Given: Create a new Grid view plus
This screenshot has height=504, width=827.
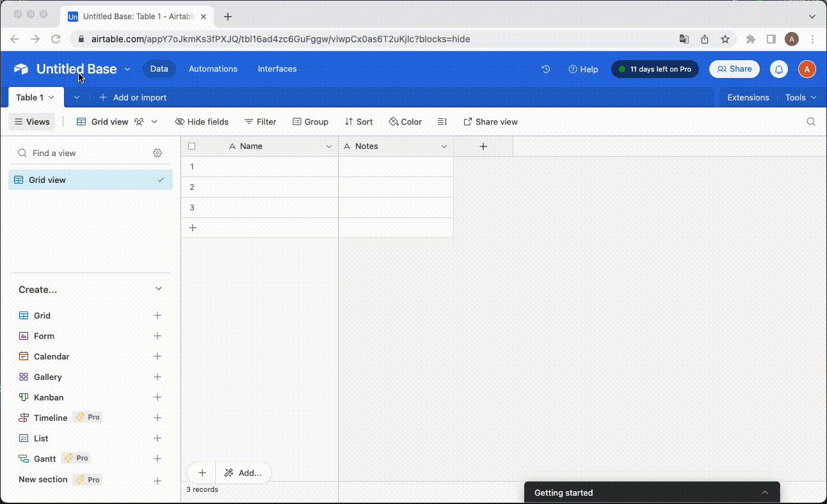Looking at the screenshot, I should tap(157, 315).
